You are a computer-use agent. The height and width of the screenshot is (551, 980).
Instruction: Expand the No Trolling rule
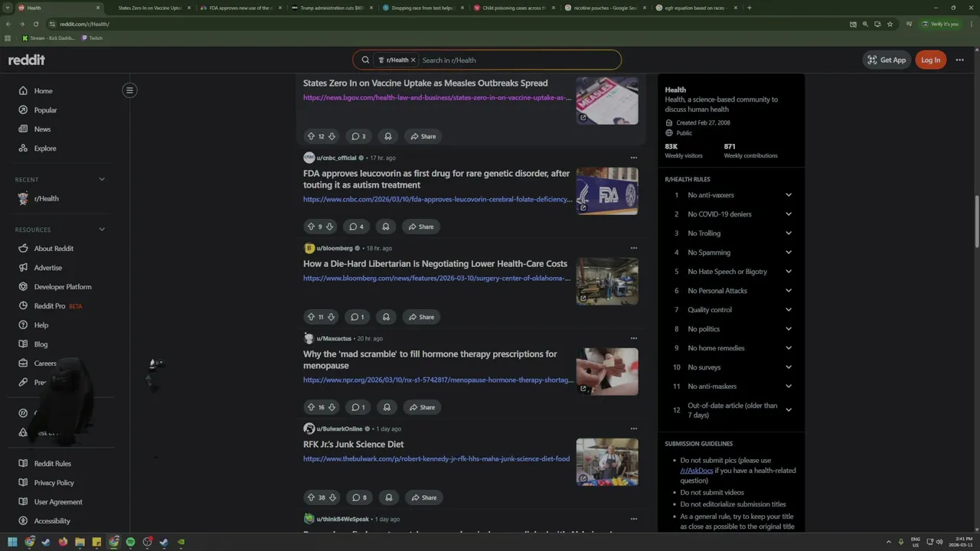[788, 233]
